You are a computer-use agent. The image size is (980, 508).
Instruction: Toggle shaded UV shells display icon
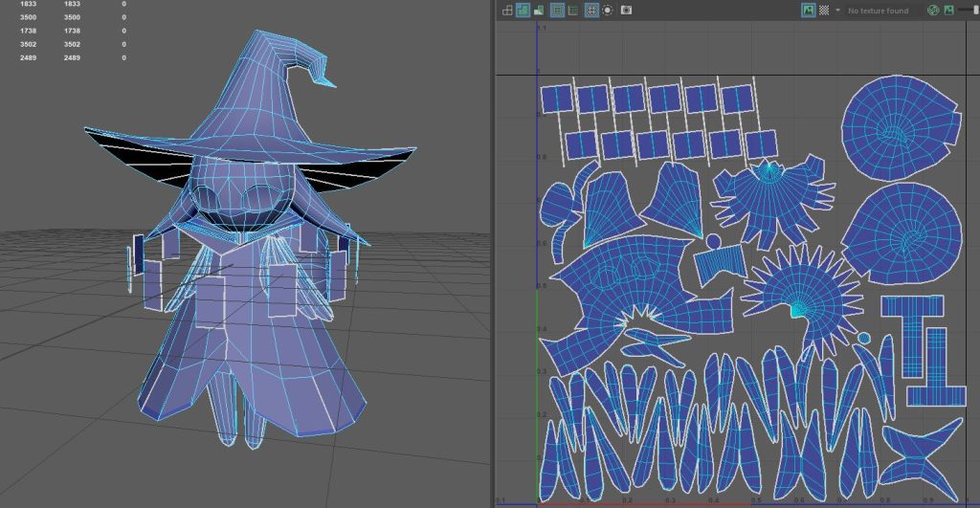pos(523,10)
